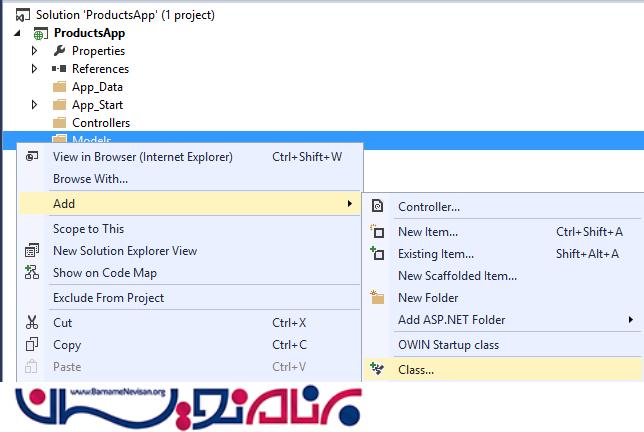Click the Controller icon in Add submenu

click(377, 207)
